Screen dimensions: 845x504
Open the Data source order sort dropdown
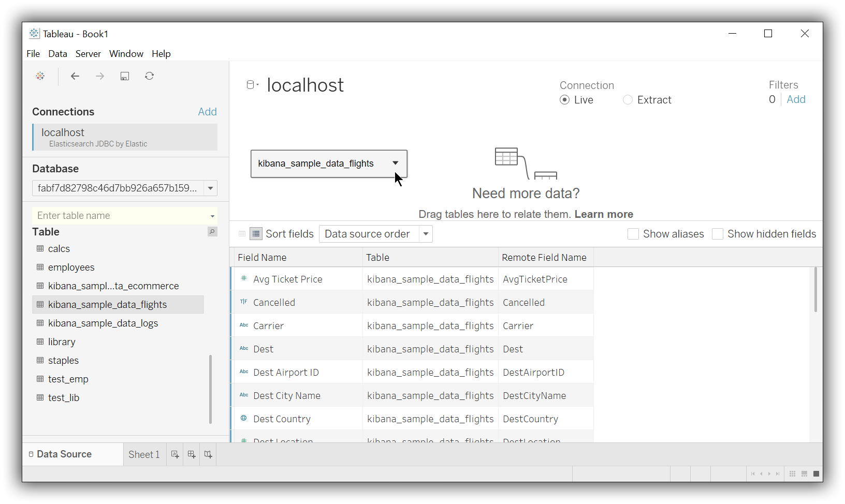point(426,234)
